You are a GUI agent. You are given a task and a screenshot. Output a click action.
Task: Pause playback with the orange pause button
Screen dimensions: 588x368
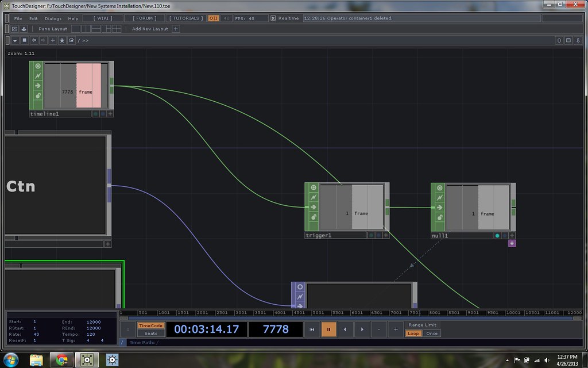[x=328, y=329]
